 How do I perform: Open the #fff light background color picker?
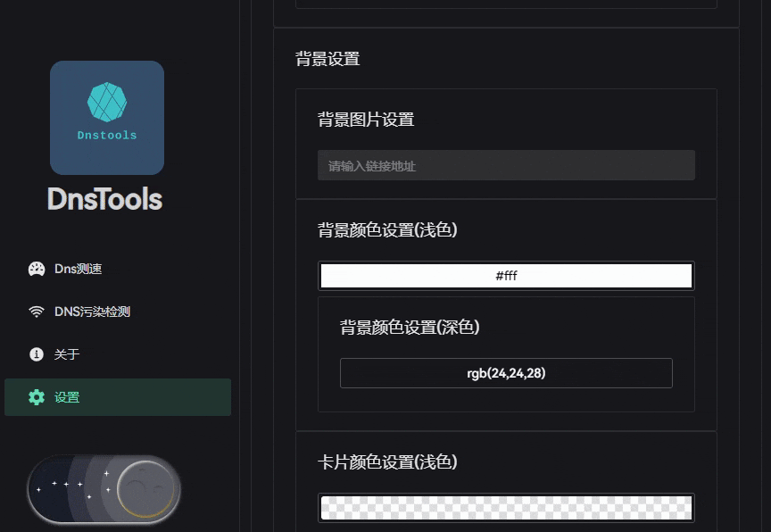click(x=506, y=275)
